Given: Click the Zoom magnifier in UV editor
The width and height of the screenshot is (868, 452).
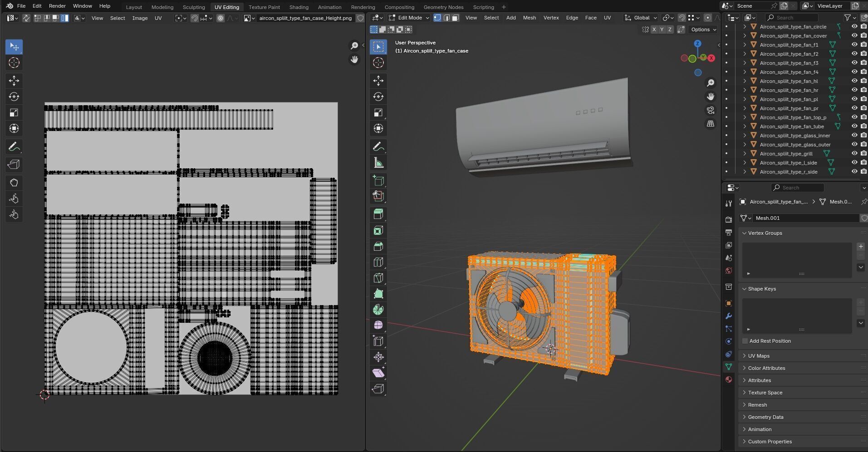Looking at the screenshot, I should (x=354, y=45).
